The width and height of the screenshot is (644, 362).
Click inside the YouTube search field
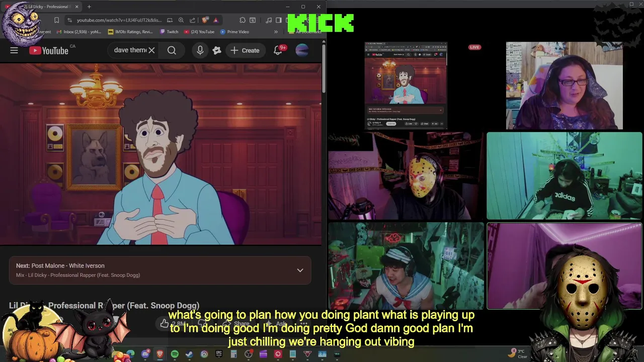click(x=130, y=50)
